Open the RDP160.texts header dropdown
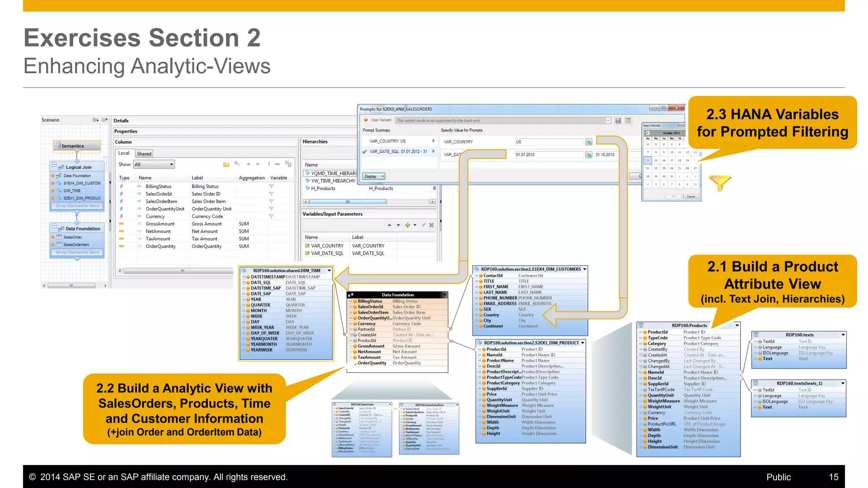 point(843,335)
